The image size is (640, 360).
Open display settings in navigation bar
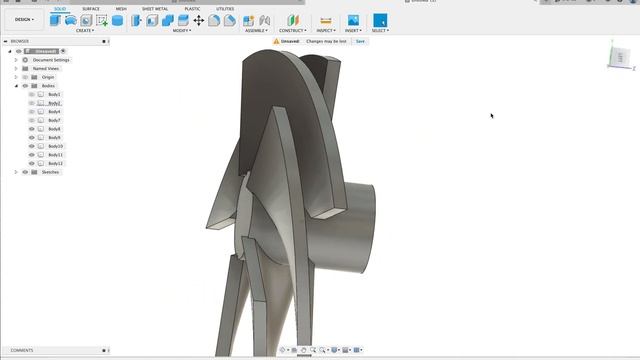pos(335,350)
